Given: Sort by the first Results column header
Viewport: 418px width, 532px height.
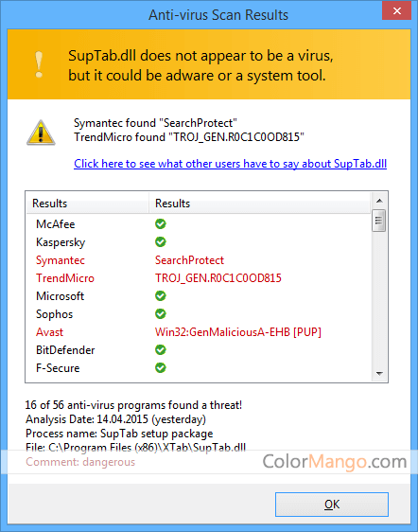Looking at the screenshot, I should click(x=87, y=204).
